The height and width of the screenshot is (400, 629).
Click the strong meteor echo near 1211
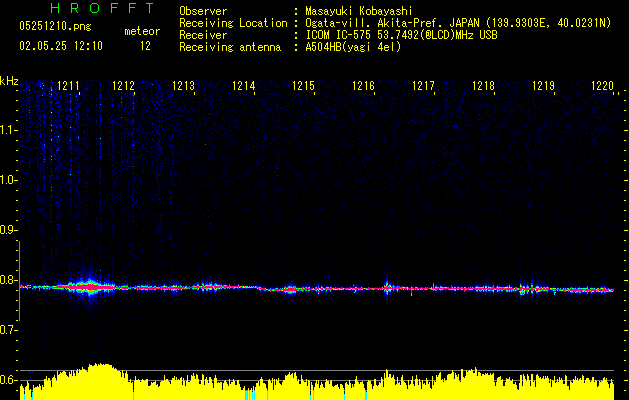(91, 287)
